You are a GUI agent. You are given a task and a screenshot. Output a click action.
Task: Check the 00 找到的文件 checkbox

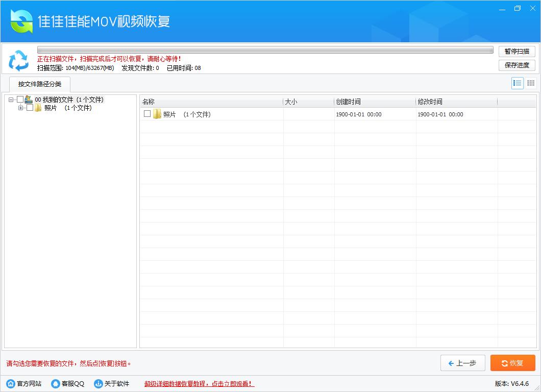pos(20,100)
